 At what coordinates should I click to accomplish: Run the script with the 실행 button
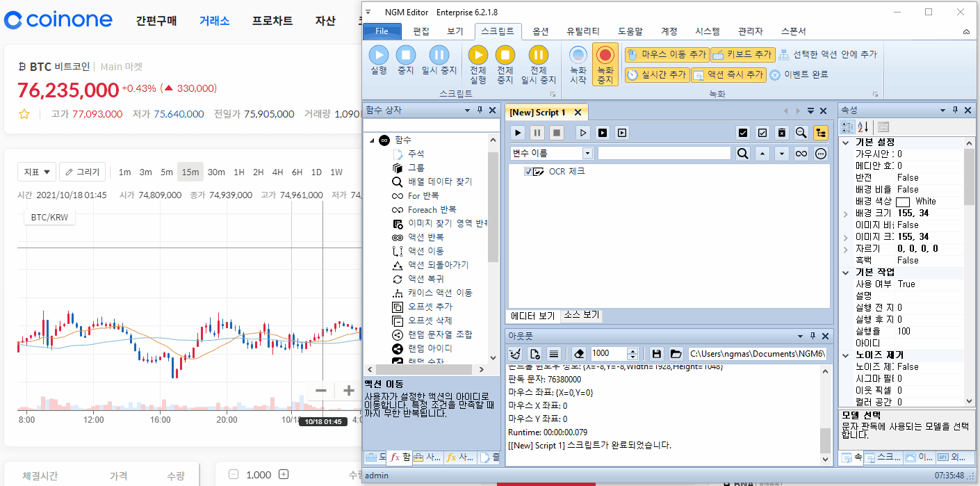tap(378, 60)
